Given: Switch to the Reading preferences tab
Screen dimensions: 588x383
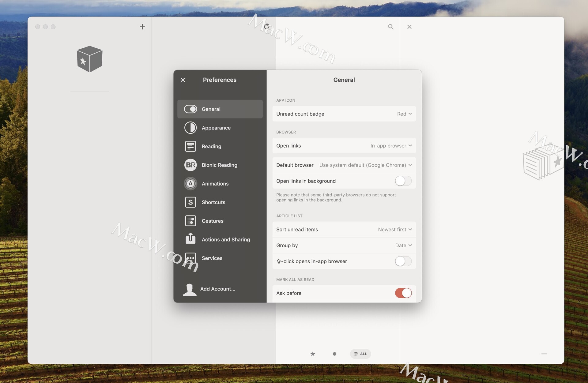Looking at the screenshot, I should 220,146.
